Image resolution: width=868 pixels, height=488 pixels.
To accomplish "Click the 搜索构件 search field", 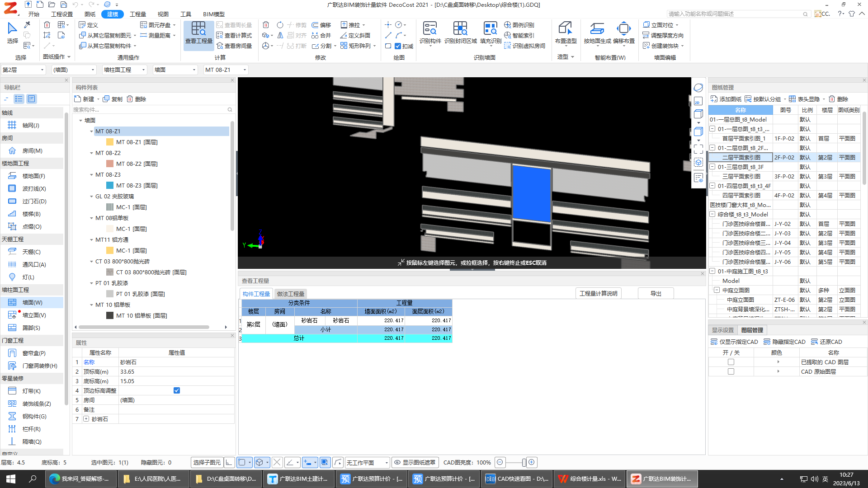I will pos(153,109).
